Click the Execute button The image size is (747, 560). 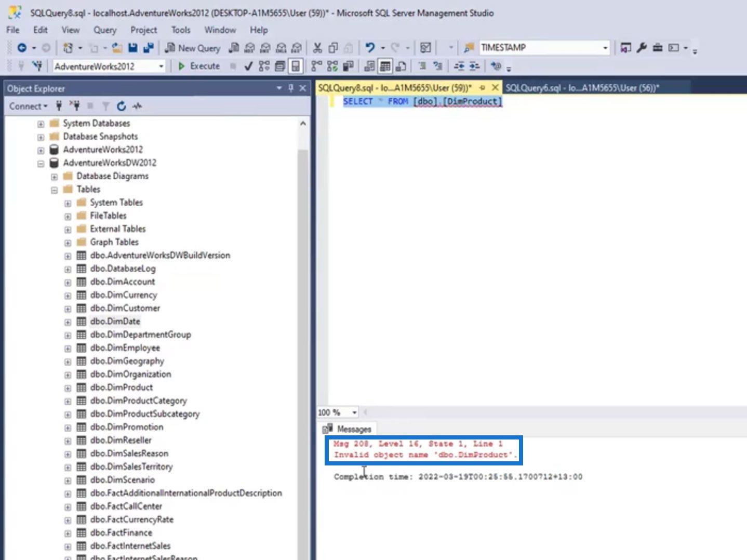pos(199,66)
